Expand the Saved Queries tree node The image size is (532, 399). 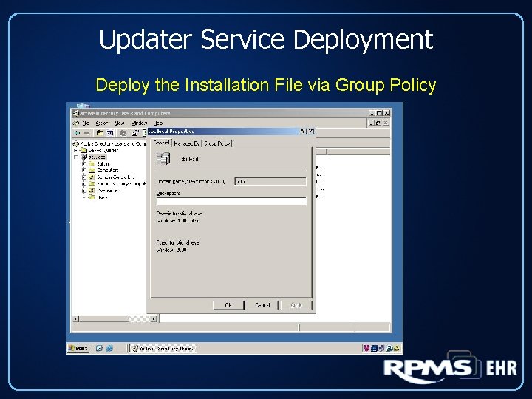(75, 150)
